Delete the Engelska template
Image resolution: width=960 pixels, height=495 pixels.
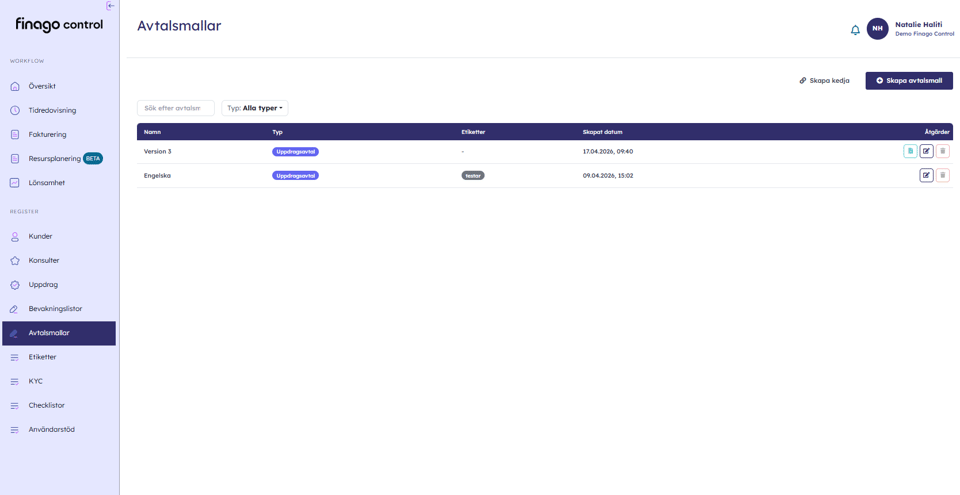(942, 175)
